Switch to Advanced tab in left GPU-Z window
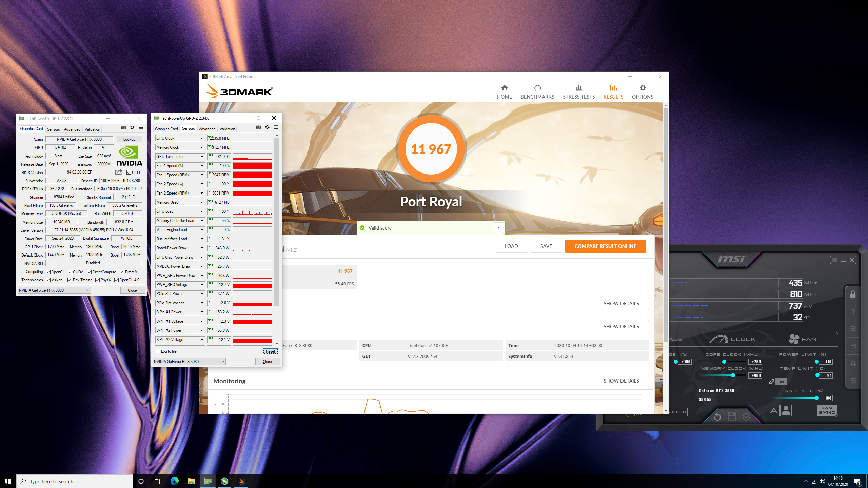The height and width of the screenshot is (488, 868). coord(72,129)
